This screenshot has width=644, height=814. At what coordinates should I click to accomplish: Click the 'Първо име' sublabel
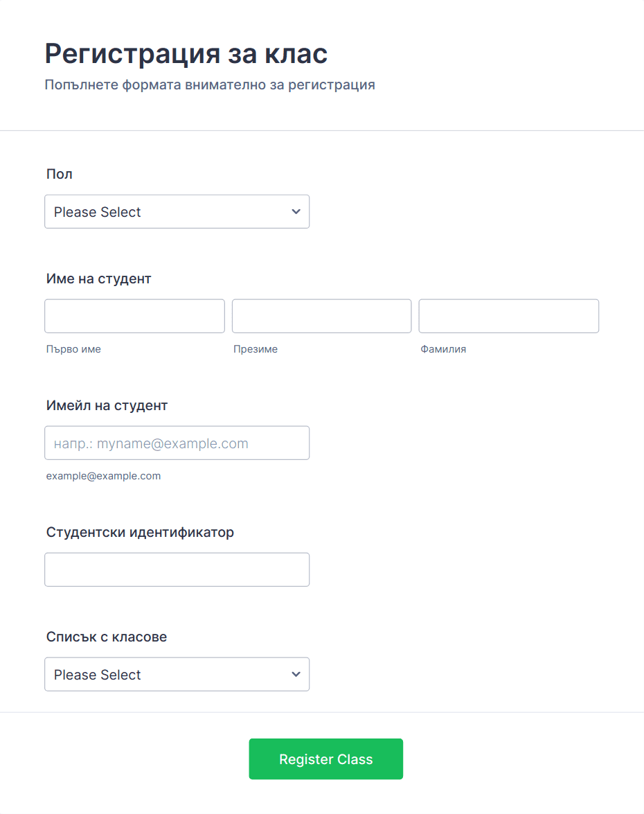tap(73, 349)
